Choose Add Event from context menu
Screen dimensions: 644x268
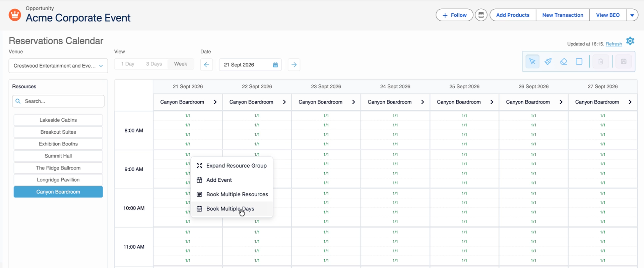coord(232,180)
